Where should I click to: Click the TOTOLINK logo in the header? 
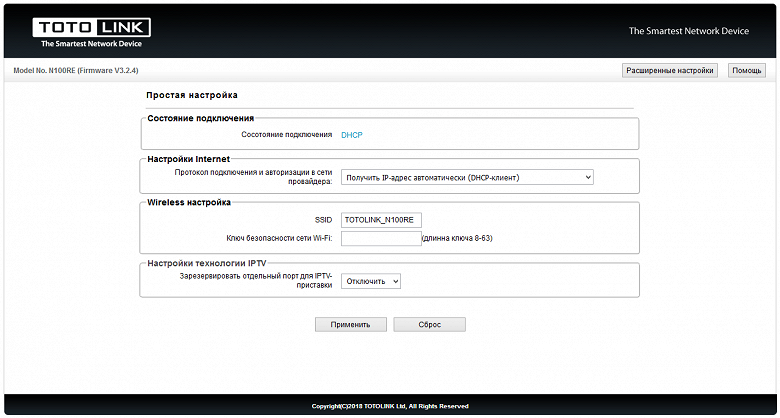92,33
